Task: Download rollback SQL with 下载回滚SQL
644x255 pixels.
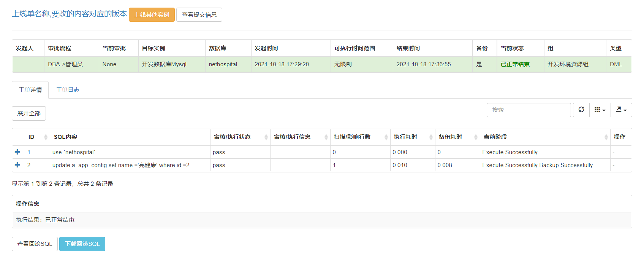Action: point(82,244)
